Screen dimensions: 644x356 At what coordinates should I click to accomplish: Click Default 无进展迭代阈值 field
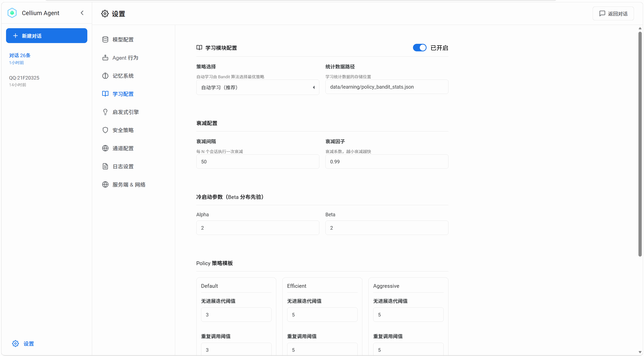(x=236, y=315)
